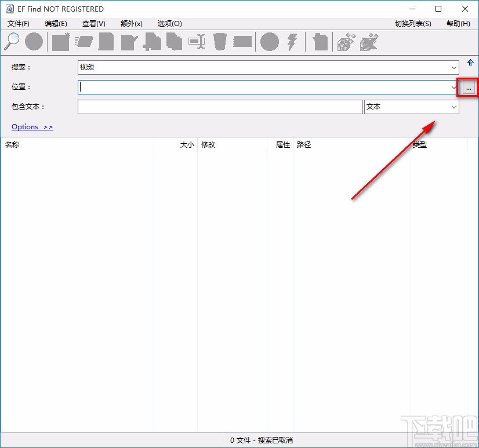Open the 切换列表(S) menu

(413, 24)
